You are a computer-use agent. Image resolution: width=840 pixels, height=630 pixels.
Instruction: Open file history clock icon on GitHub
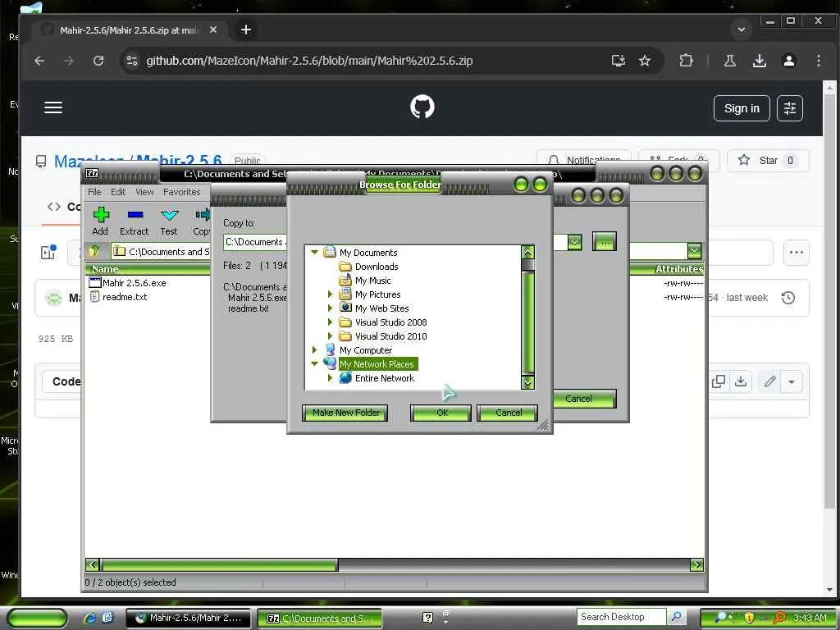(788, 298)
